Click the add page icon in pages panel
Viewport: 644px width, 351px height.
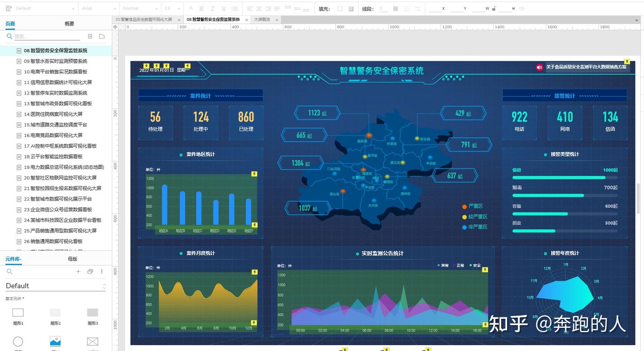pyautogui.click(x=90, y=36)
